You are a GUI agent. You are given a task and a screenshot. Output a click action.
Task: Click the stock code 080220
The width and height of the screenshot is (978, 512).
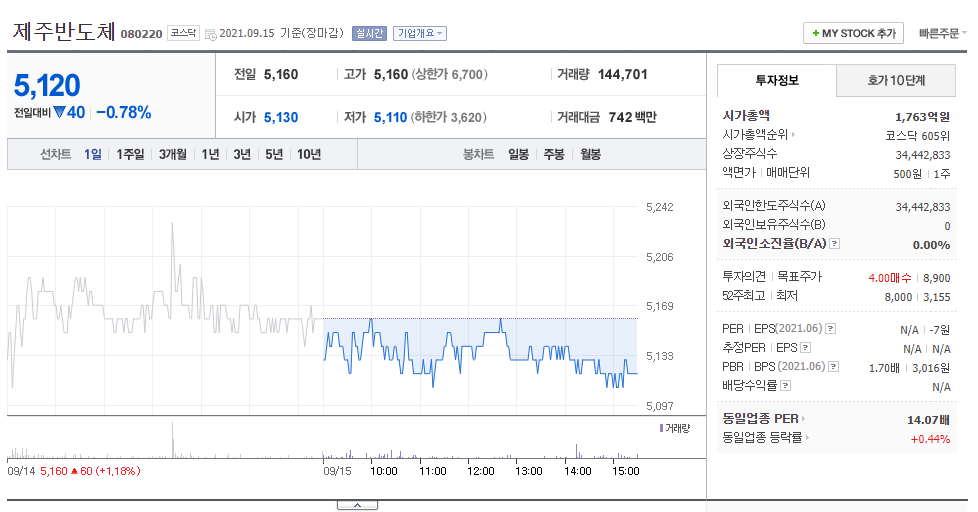pyautogui.click(x=141, y=34)
